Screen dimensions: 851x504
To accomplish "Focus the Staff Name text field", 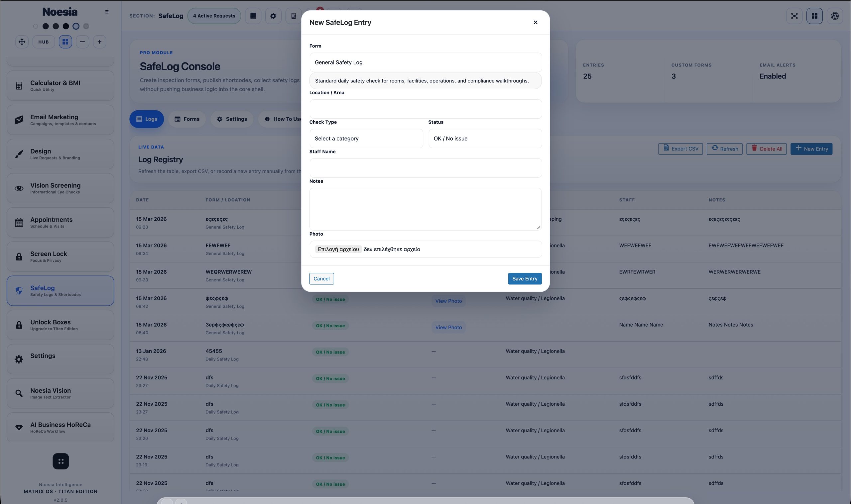I will (x=425, y=168).
